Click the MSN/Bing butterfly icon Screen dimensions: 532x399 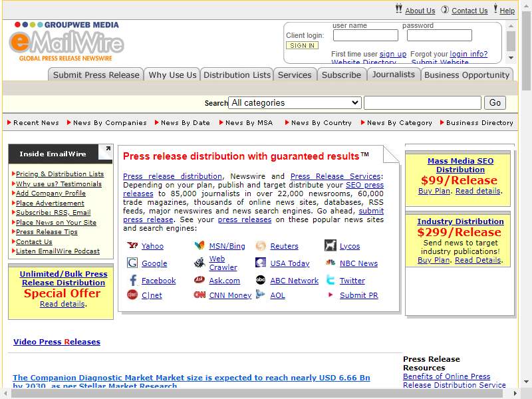point(199,245)
